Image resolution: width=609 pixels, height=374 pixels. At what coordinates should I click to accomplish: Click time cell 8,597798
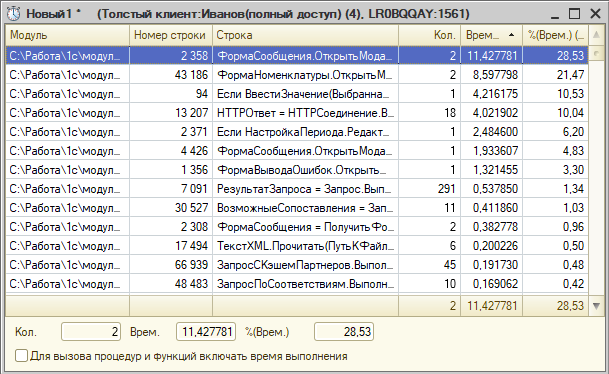(x=492, y=75)
